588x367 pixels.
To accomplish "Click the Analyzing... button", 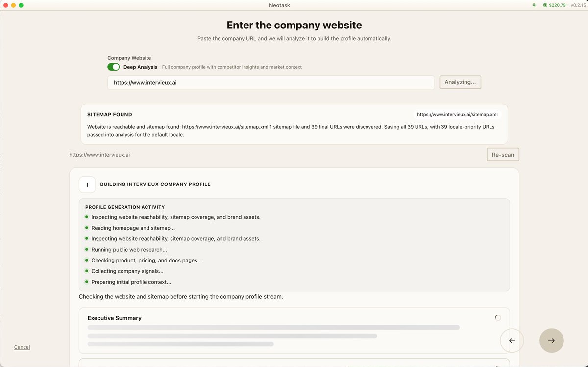I will point(460,82).
